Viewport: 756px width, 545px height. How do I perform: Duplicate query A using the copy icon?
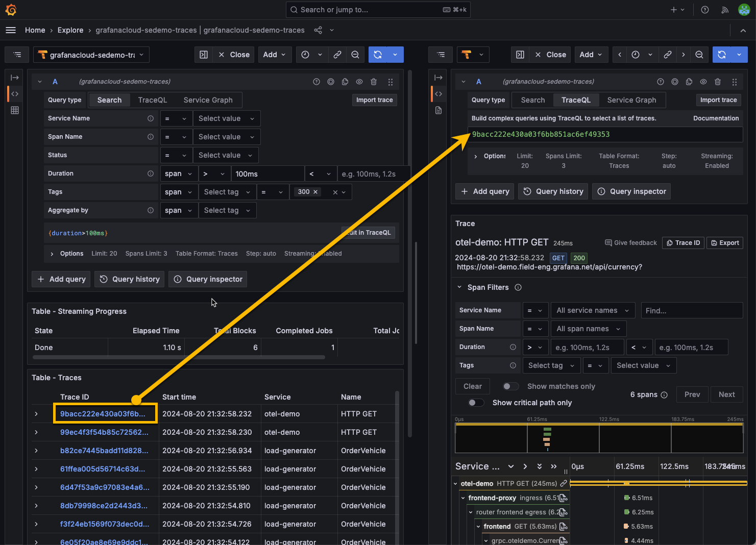345,81
